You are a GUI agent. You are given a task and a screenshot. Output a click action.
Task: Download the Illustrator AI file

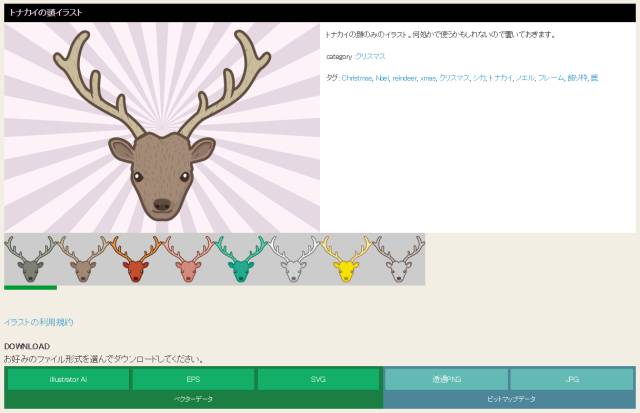click(x=68, y=380)
